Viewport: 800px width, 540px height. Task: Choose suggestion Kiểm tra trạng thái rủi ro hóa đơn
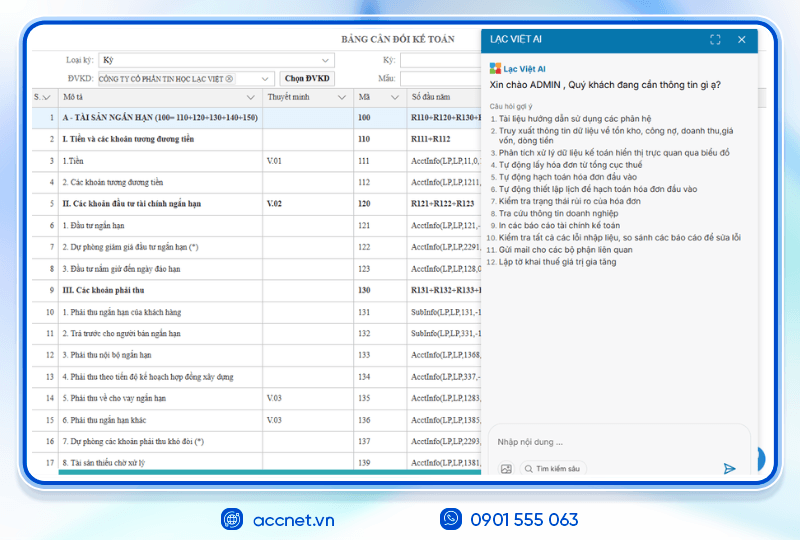(569, 201)
